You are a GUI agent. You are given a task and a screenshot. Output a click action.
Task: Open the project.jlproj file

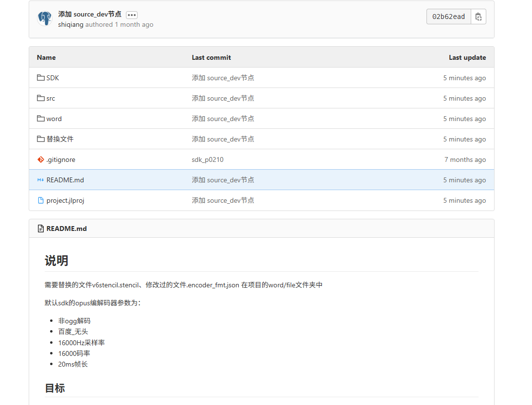pyautogui.click(x=65, y=200)
